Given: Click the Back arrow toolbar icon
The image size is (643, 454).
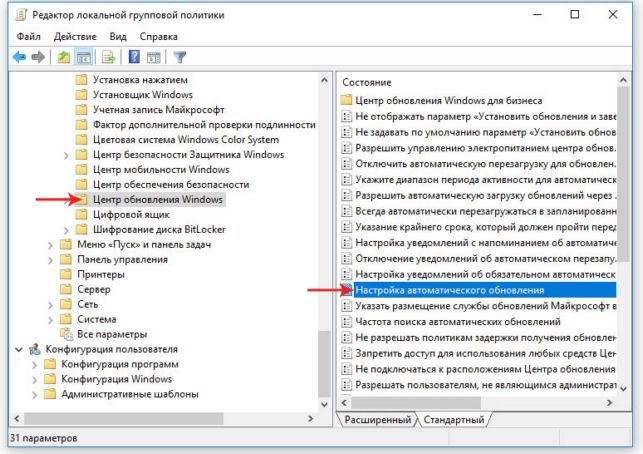Looking at the screenshot, I should [19, 57].
